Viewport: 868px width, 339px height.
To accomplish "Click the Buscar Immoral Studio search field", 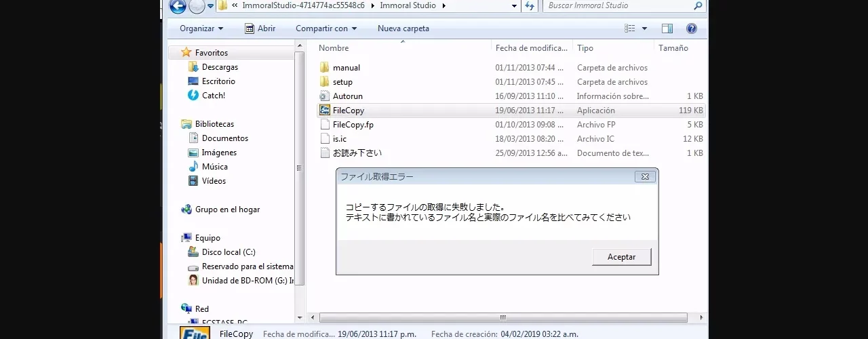I will click(x=617, y=6).
